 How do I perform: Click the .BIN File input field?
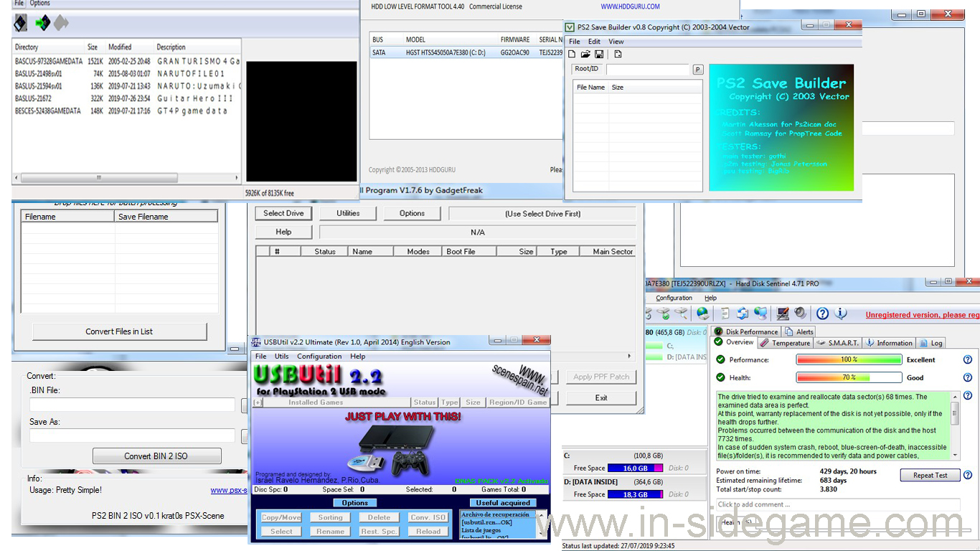pyautogui.click(x=131, y=405)
